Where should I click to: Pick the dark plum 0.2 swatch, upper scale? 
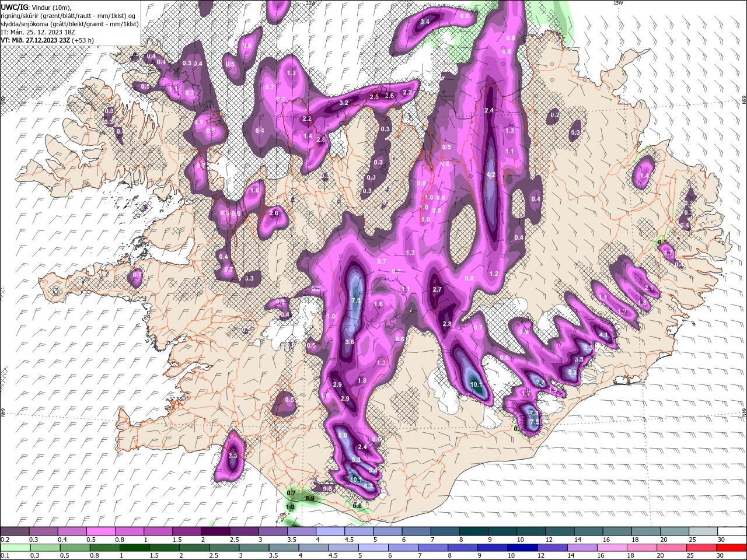click(x=15, y=531)
